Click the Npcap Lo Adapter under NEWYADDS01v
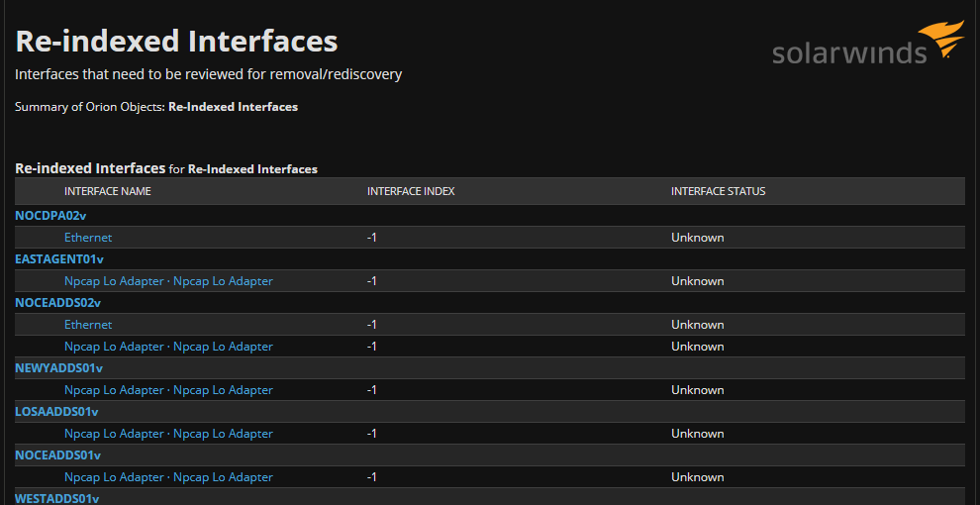 click(x=168, y=390)
